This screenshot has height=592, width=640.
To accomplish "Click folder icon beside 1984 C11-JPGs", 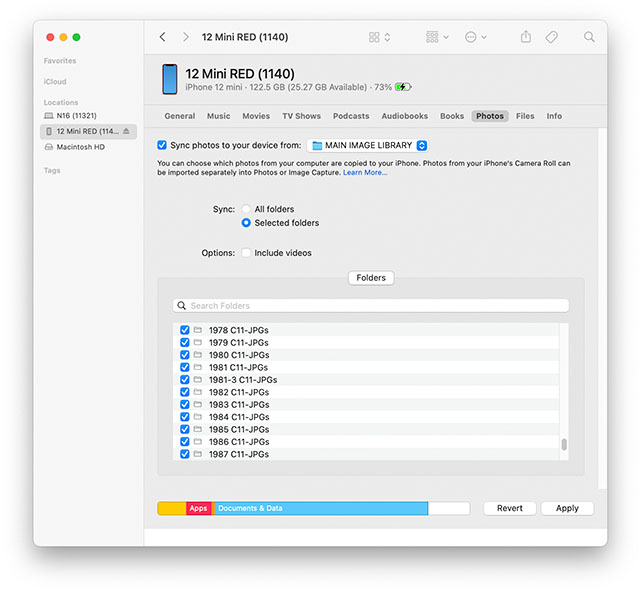I will 198,416.
